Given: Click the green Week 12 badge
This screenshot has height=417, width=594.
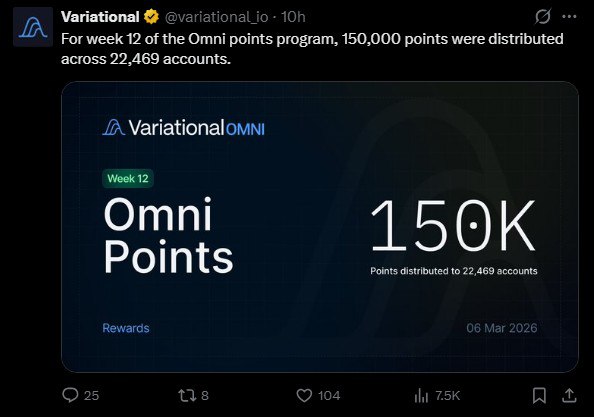Looking at the screenshot, I should click(128, 178).
